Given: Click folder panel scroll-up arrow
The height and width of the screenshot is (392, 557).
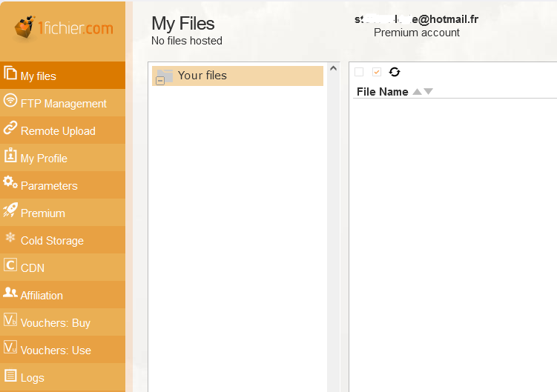Looking at the screenshot, I should (x=333, y=69).
